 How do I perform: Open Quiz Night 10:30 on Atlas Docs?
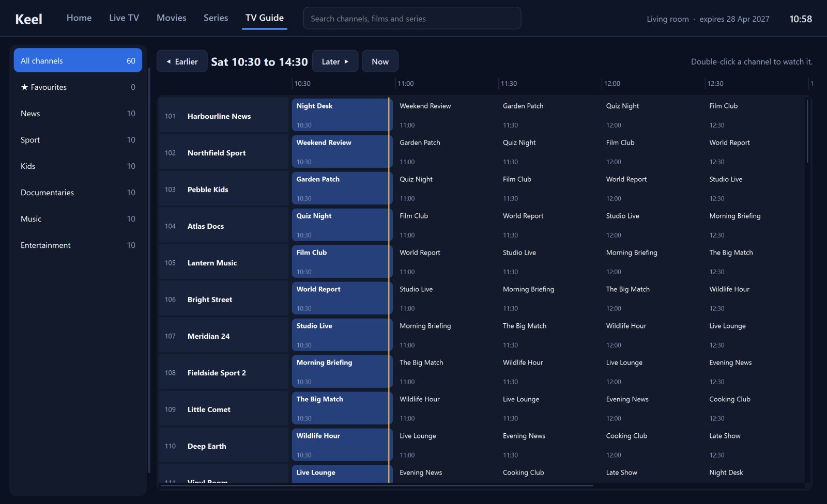[342, 225]
